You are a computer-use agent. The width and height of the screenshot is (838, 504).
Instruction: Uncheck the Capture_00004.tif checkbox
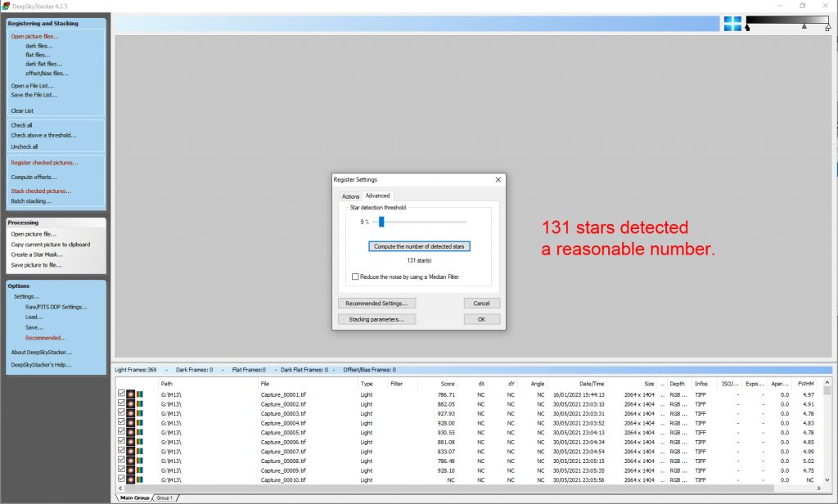click(x=121, y=421)
